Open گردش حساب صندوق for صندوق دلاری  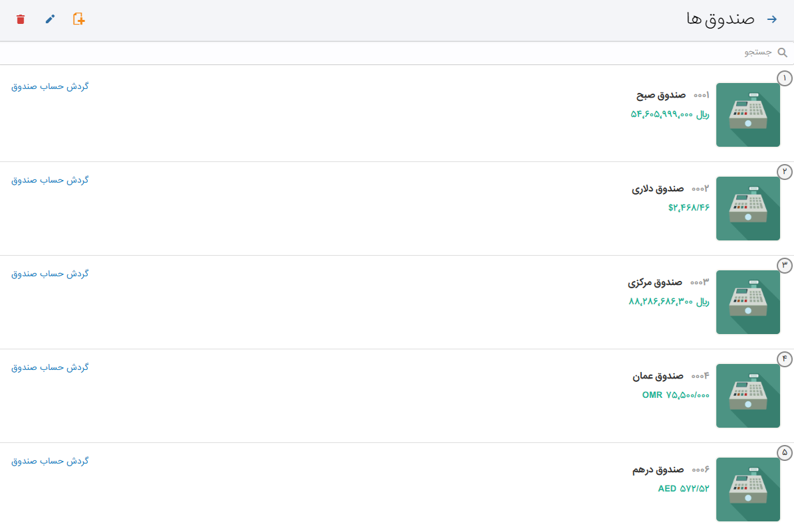point(50,180)
